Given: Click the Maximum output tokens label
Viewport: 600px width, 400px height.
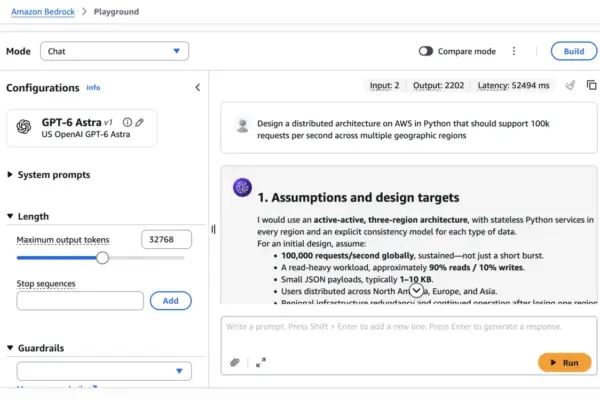Looking at the screenshot, I should point(63,240).
